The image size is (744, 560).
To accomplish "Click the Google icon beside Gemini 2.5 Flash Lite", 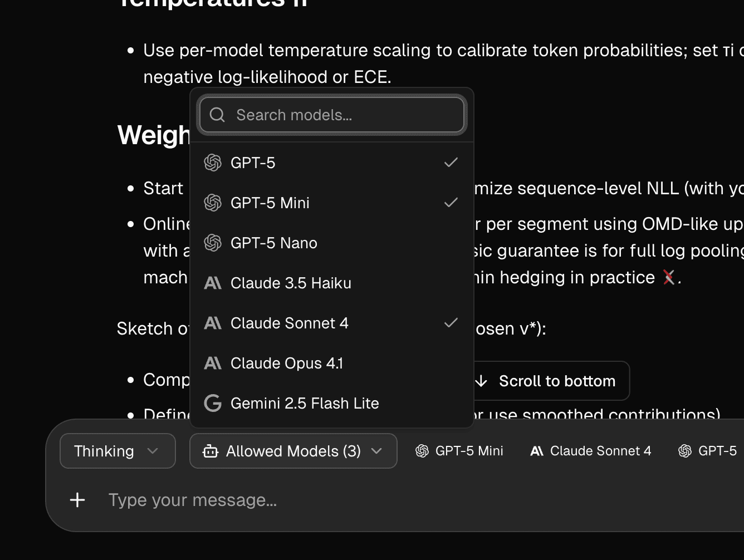I will click(213, 403).
